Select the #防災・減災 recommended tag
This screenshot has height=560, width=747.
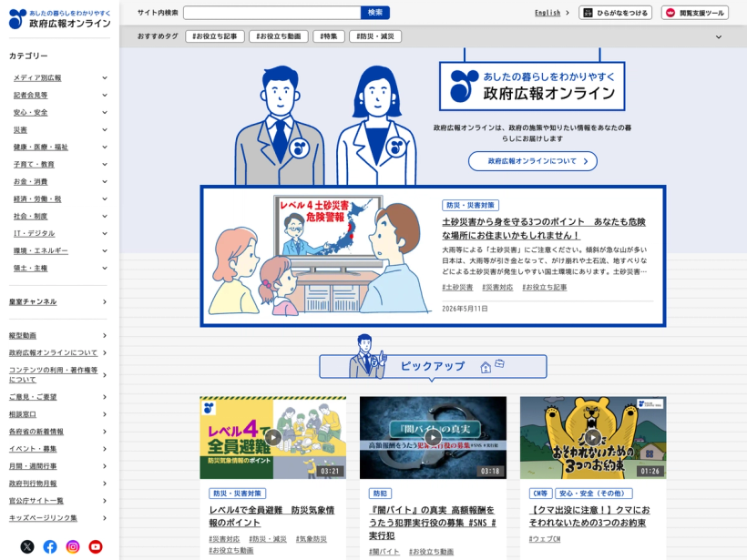click(x=375, y=36)
